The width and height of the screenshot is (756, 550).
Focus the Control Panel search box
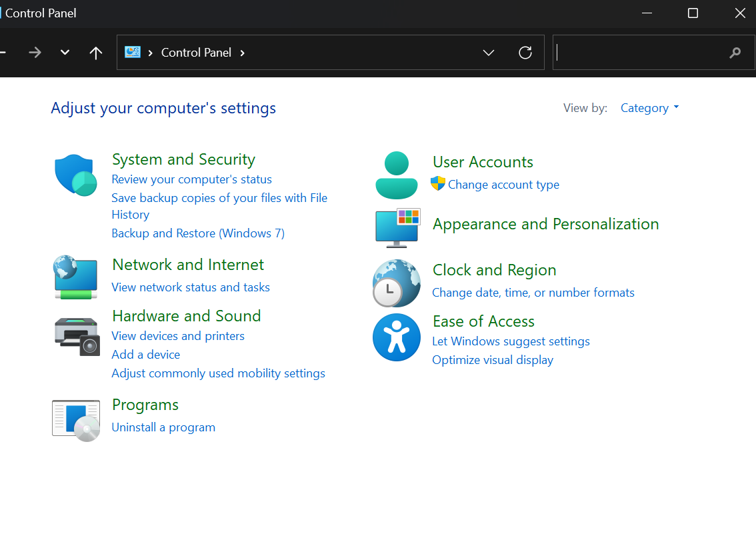pyautogui.click(x=640, y=53)
